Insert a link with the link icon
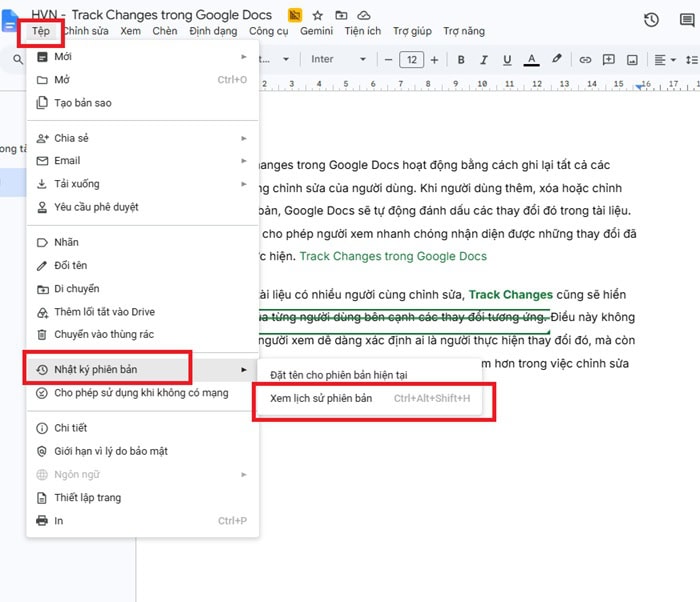700x602 pixels. [x=585, y=59]
